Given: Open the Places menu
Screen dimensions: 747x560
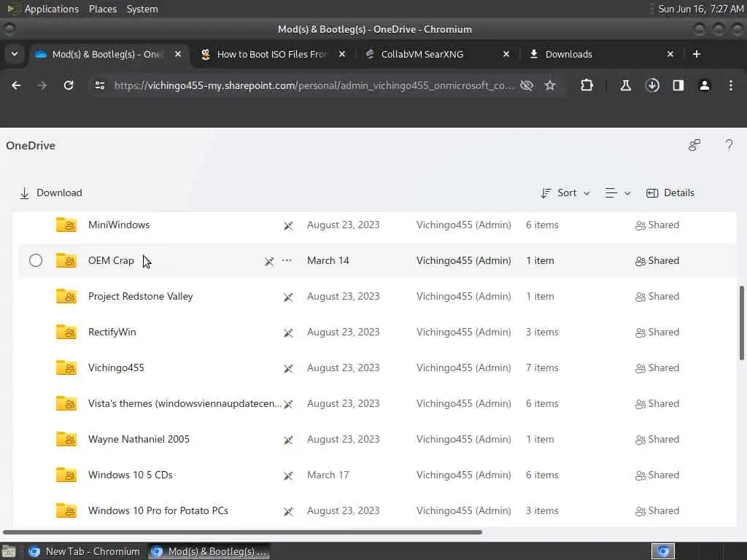Looking at the screenshot, I should tap(102, 9).
